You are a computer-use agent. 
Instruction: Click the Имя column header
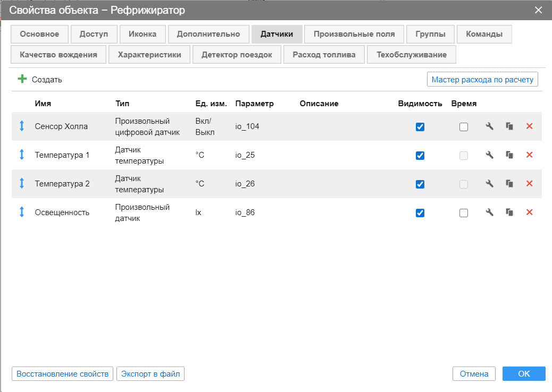(43, 104)
